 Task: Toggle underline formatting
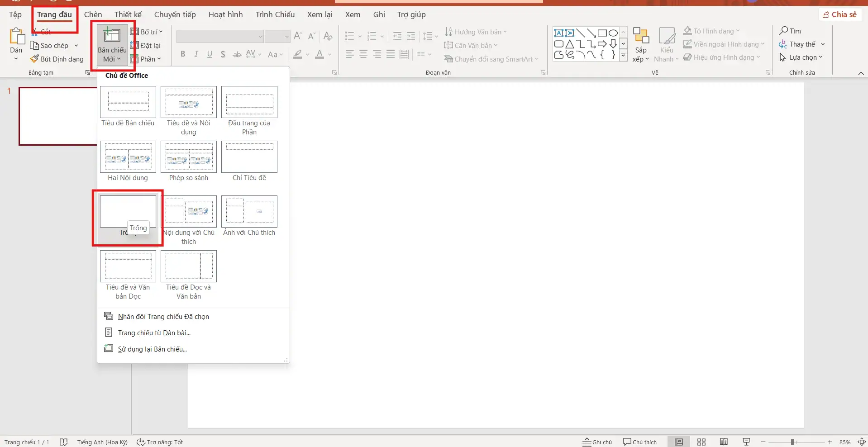(210, 54)
